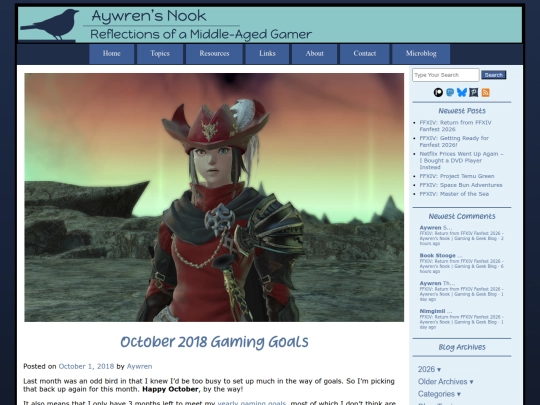Expand the Categories dropdown
Image resolution: width=540 pixels, height=405 pixels.
click(x=439, y=394)
